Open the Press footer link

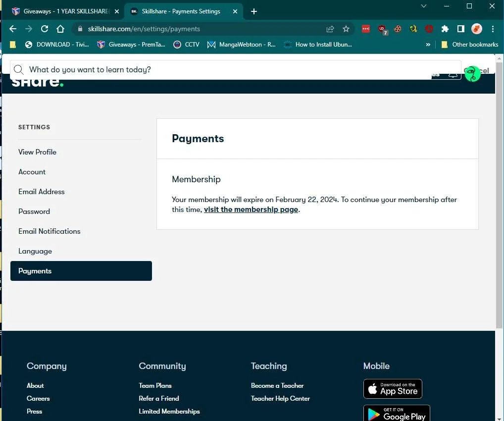(34, 411)
